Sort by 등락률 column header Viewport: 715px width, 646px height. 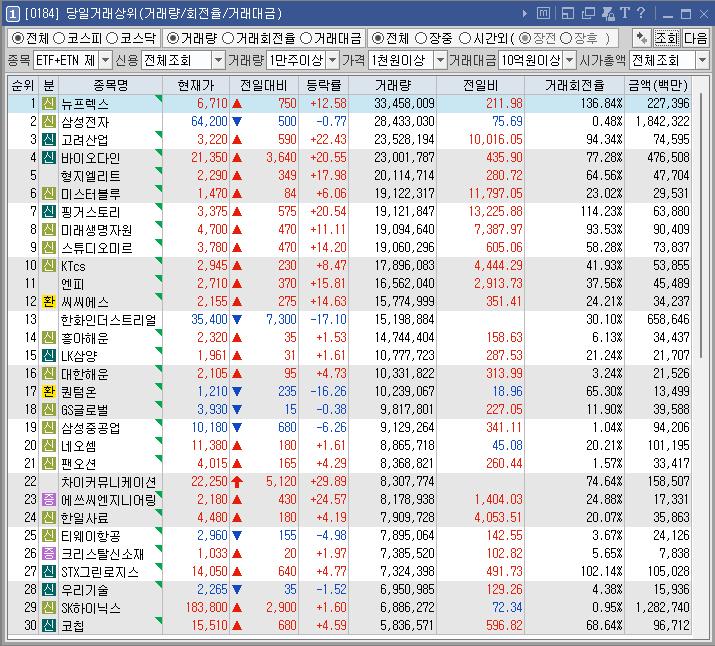(323, 85)
